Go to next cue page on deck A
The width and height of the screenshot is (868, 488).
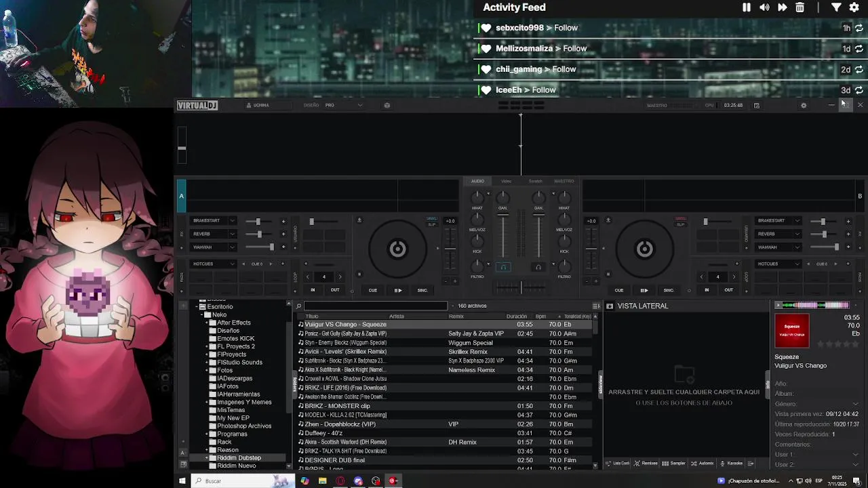(271, 264)
